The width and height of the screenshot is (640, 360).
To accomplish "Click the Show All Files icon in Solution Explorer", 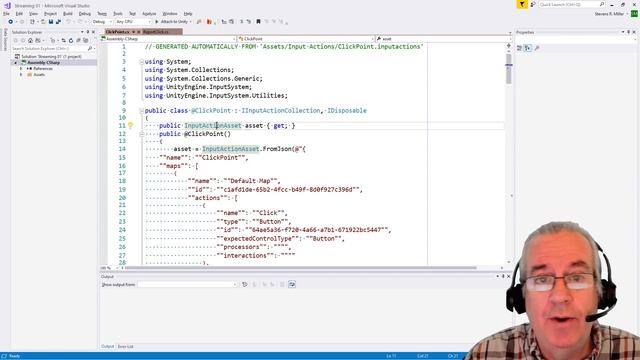I will click(x=85, y=40).
